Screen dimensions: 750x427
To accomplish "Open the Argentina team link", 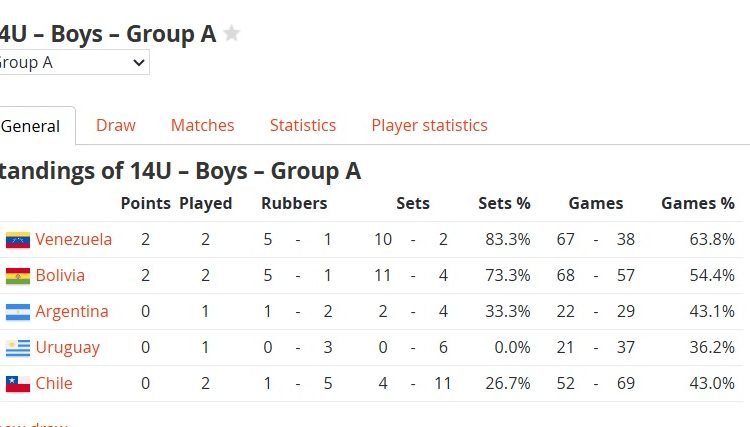I will (71, 312).
